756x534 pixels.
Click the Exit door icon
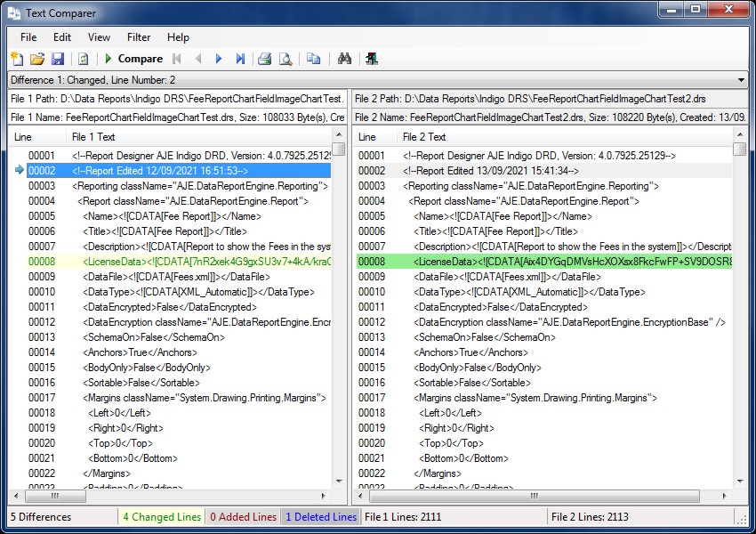click(371, 59)
